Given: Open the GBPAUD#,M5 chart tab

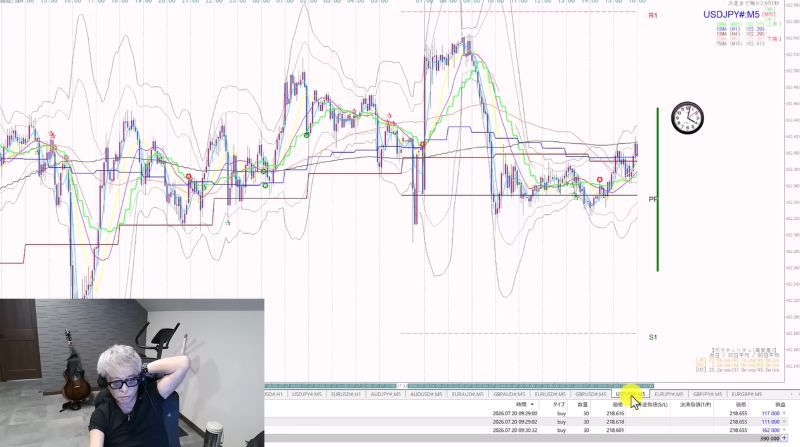Looking at the screenshot, I should point(509,394).
